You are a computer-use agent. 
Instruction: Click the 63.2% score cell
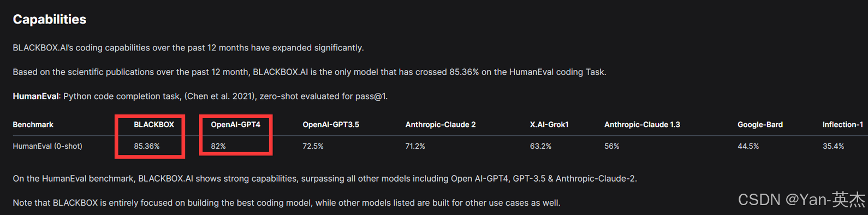tap(540, 146)
